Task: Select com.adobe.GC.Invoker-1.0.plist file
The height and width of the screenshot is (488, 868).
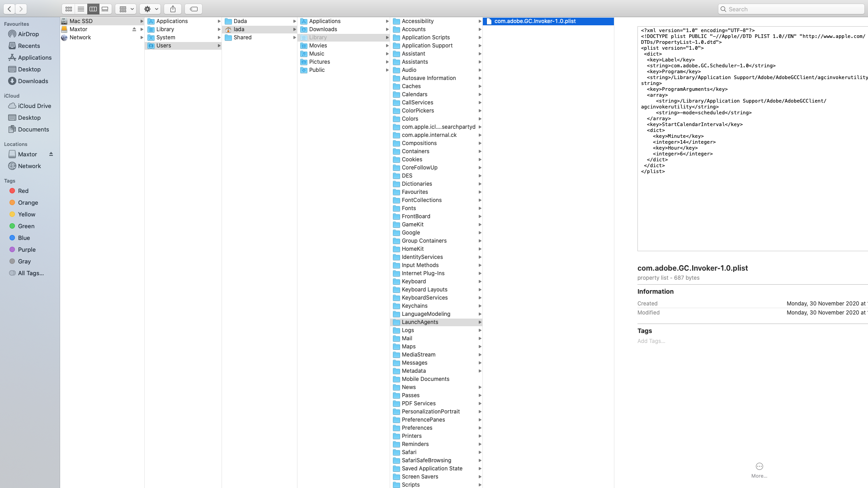Action: tap(535, 21)
